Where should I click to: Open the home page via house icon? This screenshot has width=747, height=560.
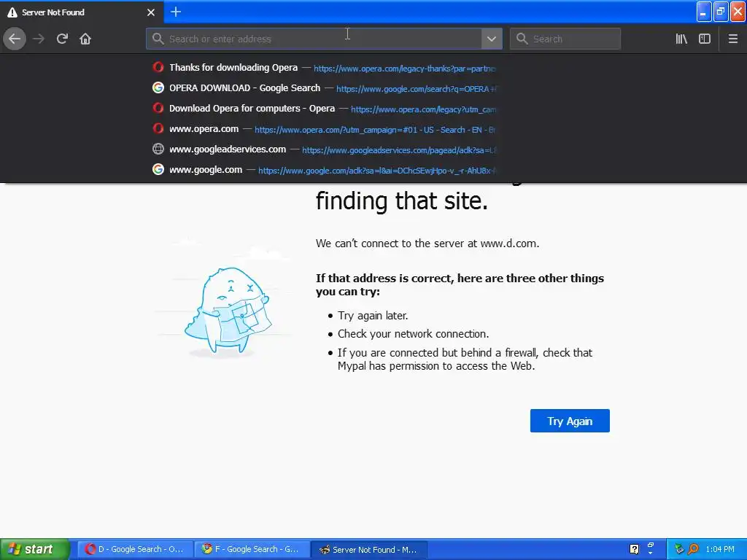[85, 39]
